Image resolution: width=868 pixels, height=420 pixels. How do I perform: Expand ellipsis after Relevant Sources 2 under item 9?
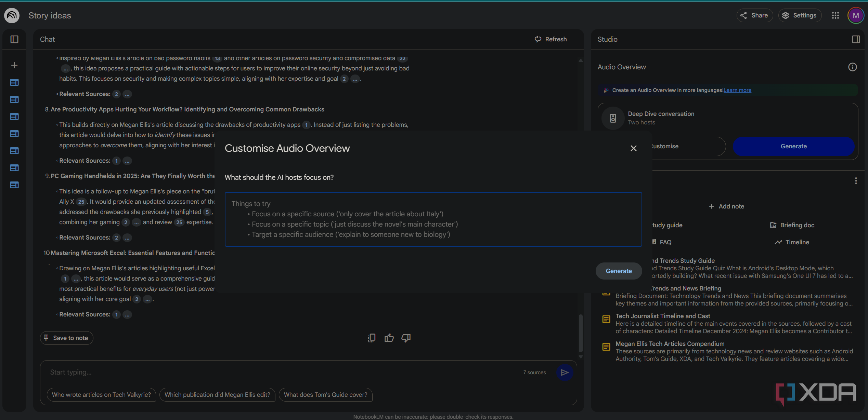(127, 238)
